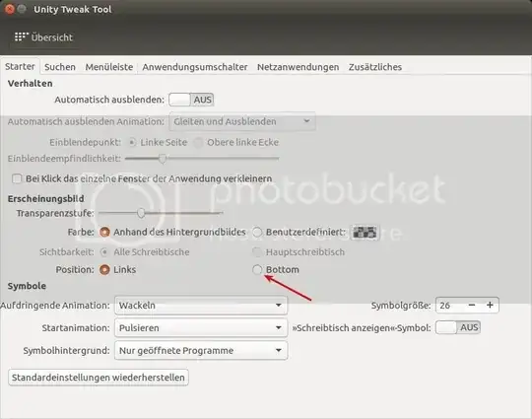Minimize the Unity Tweak Tool window
532x419 pixels.
pos(22,9)
